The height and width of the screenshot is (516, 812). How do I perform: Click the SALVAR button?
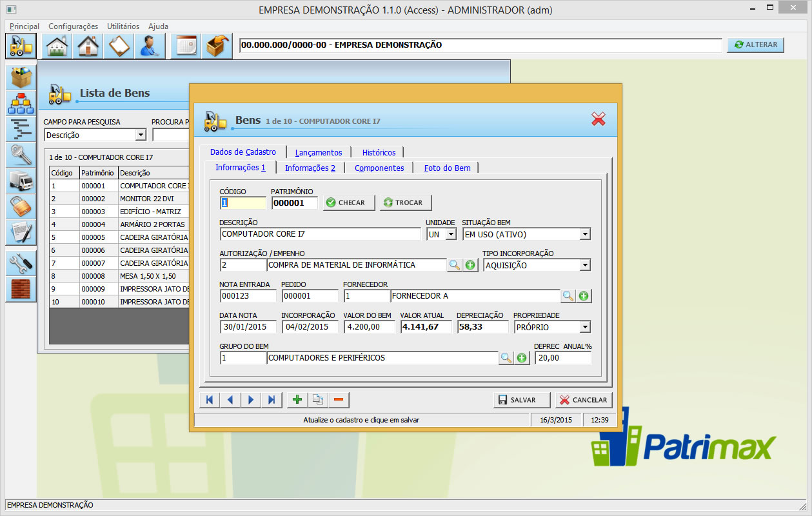[522, 400]
